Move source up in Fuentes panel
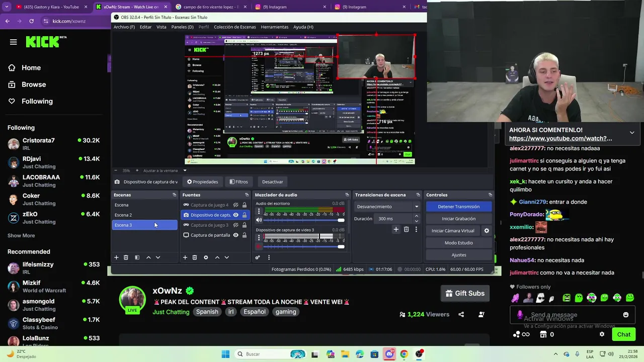 pos(217,257)
